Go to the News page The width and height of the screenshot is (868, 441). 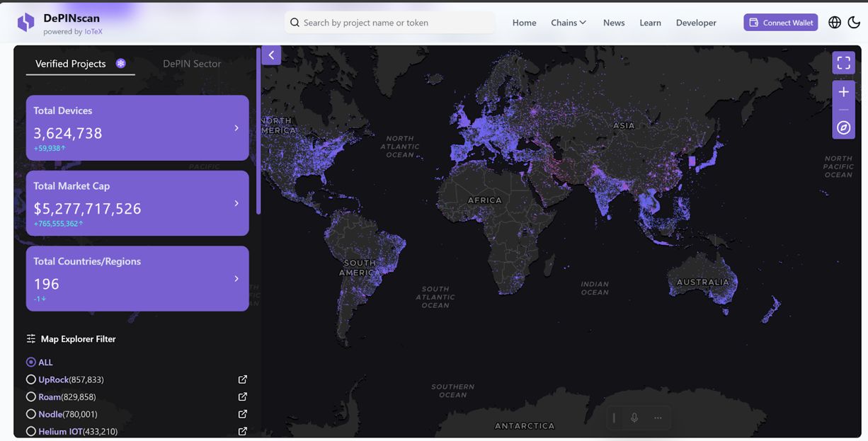tap(614, 23)
